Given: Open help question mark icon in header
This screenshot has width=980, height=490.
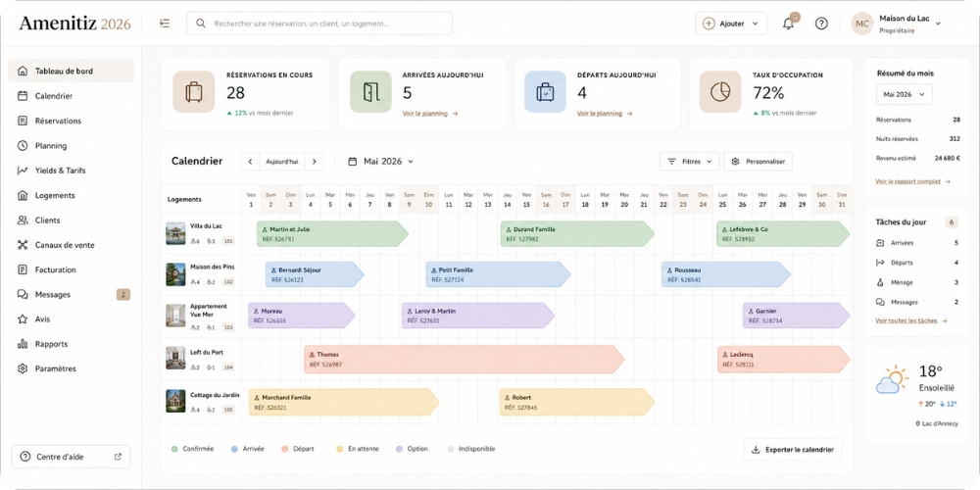Looking at the screenshot, I should click(821, 24).
